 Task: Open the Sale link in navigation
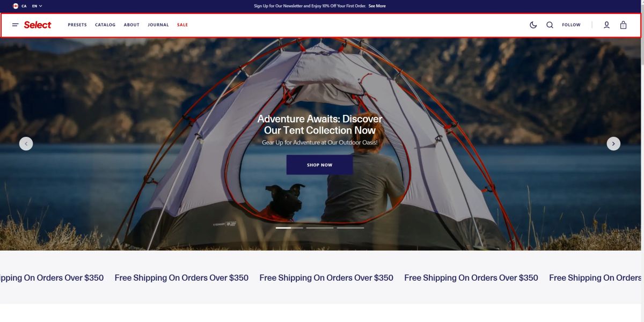(182, 25)
